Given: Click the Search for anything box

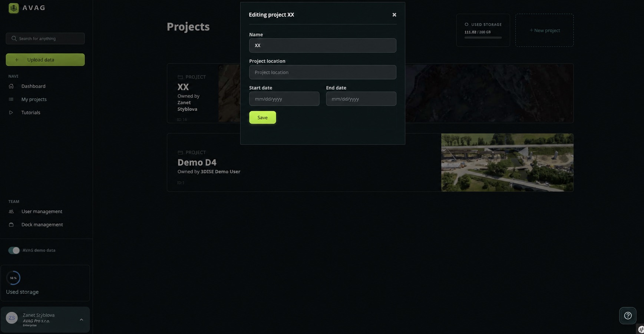Looking at the screenshot, I should (x=45, y=39).
